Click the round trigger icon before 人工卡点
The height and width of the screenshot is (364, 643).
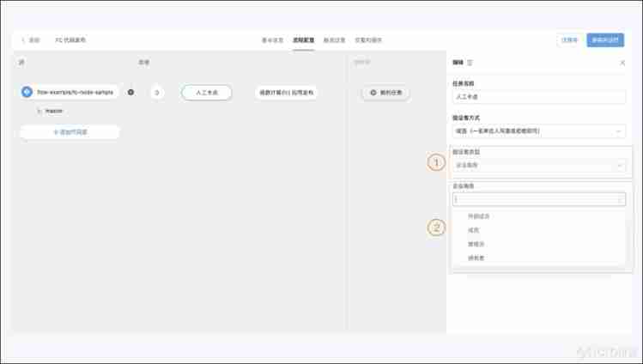coord(156,92)
